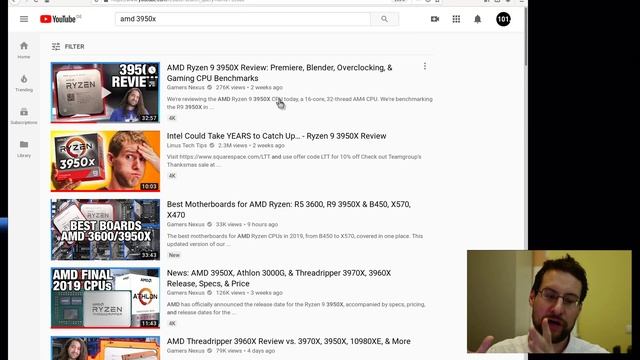Viewport: 640px width, 360px height.
Task: Open title News: AMD 3950X, Athlon 3000G
Action: [x=279, y=278]
